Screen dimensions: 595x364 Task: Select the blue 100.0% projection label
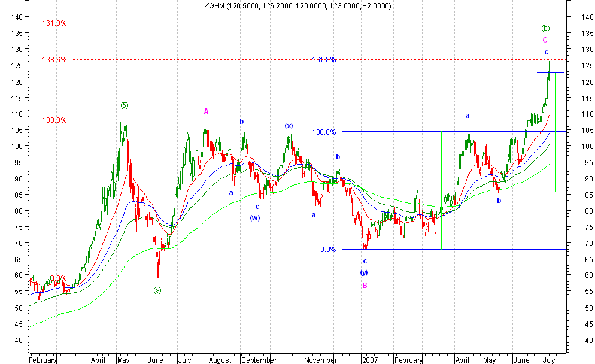coord(324,132)
